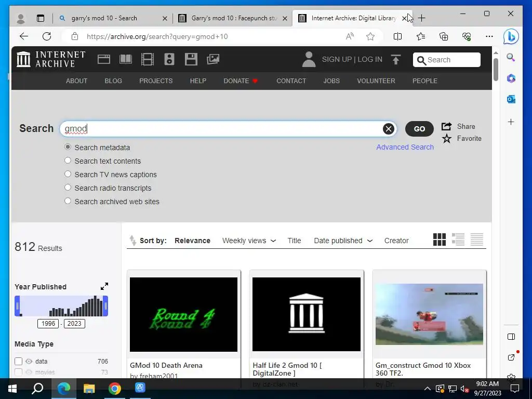Click SIGN UP link

click(x=337, y=59)
